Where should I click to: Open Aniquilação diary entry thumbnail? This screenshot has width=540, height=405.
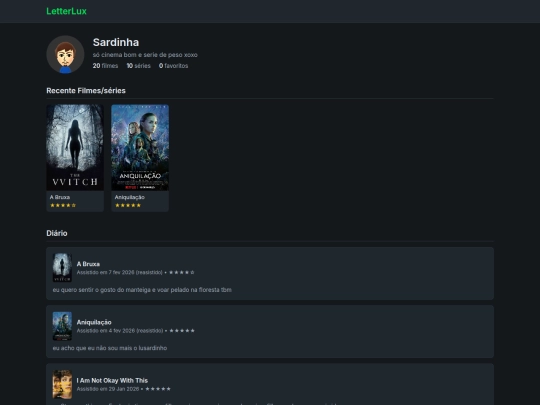pyautogui.click(x=62, y=326)
